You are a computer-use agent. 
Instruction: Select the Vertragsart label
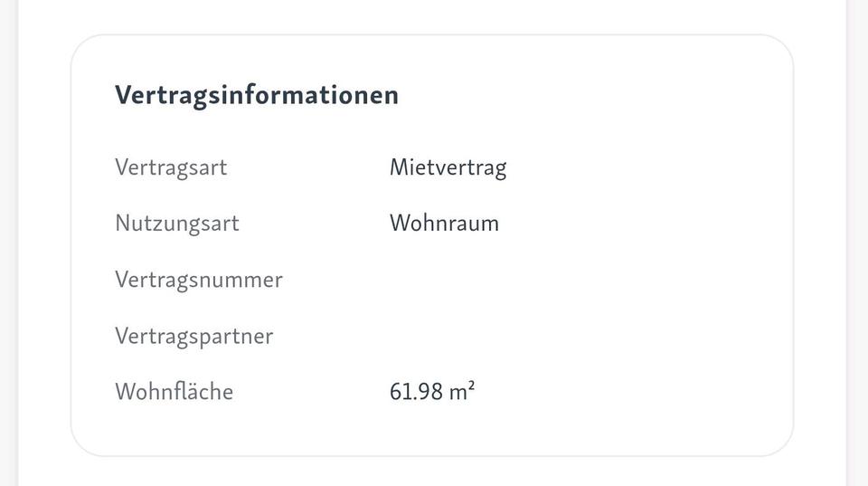click(171, 167)
